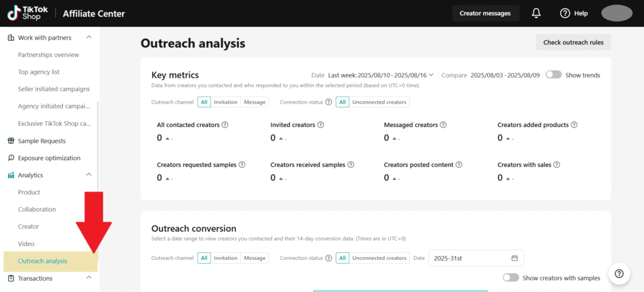Click the Check outreach rules button
Screen dimensions: 644x292
(x=573, y=42)
